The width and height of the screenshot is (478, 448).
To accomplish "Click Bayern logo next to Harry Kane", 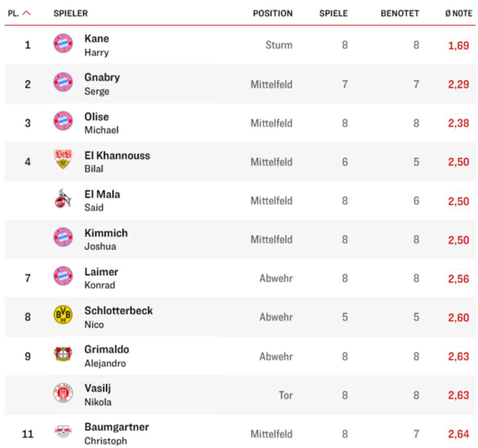I will click(x=63, y=43).
